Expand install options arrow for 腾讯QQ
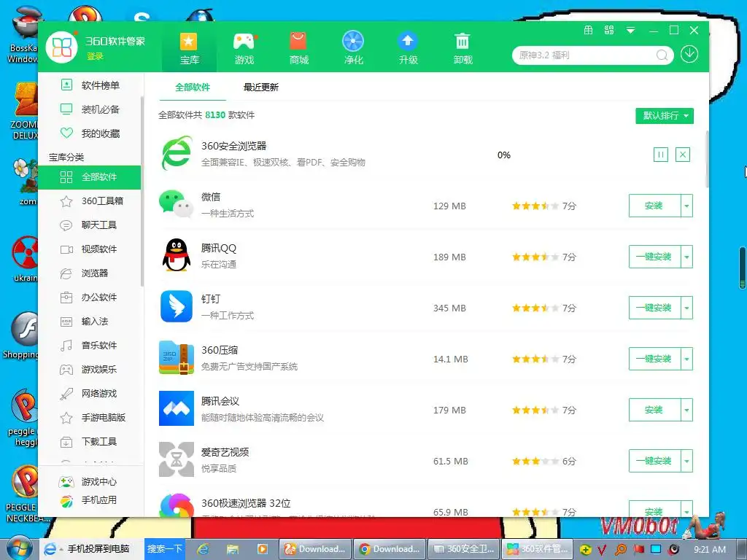 click(686, 257)
